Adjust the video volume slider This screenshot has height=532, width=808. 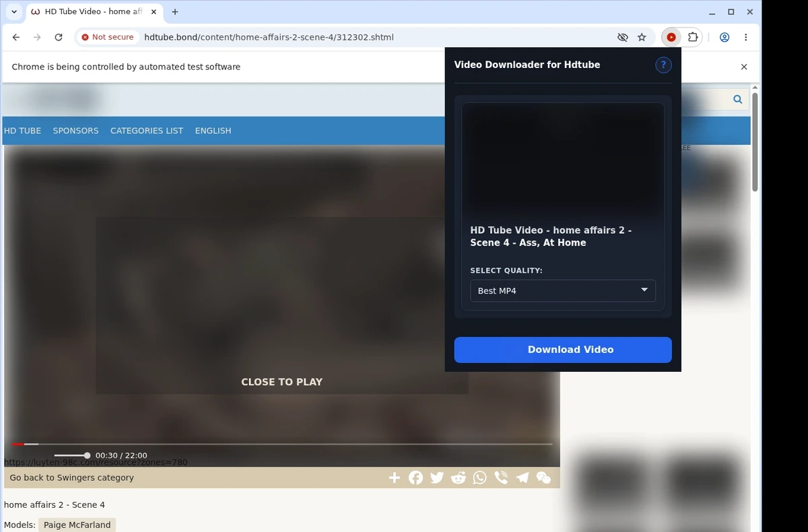point(71,455)
